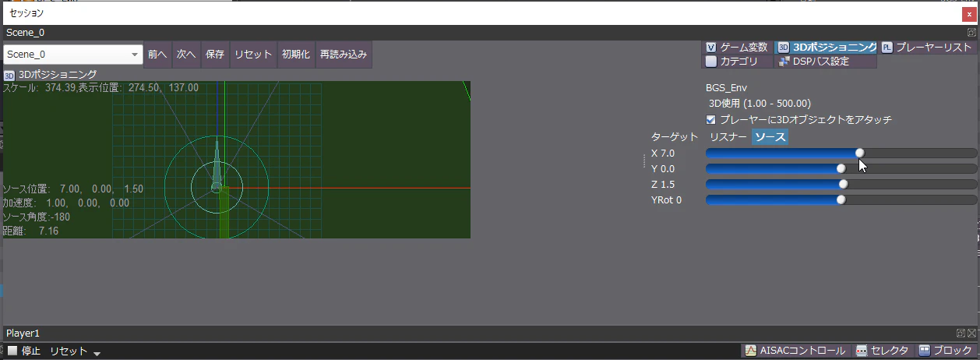Click the float-panel icon on the Player1 header
Viewport: 980px width, 360px height.
[x=961, y=333]
